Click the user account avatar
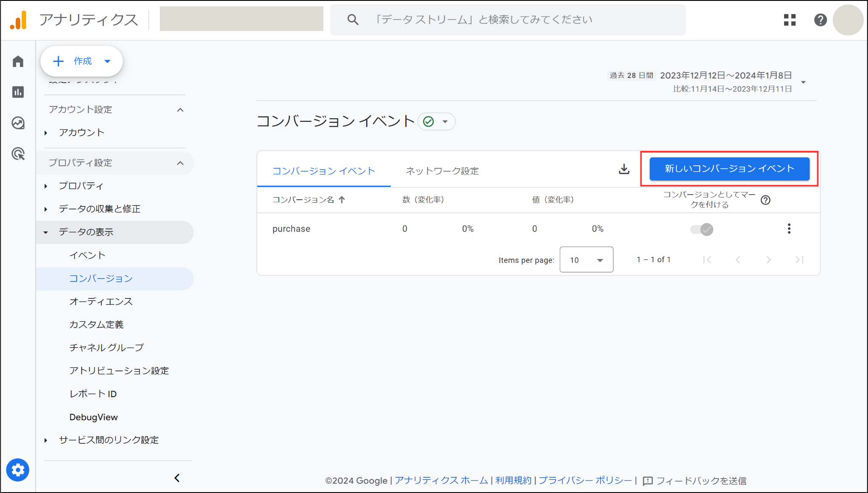 click(x=848, y=20)
